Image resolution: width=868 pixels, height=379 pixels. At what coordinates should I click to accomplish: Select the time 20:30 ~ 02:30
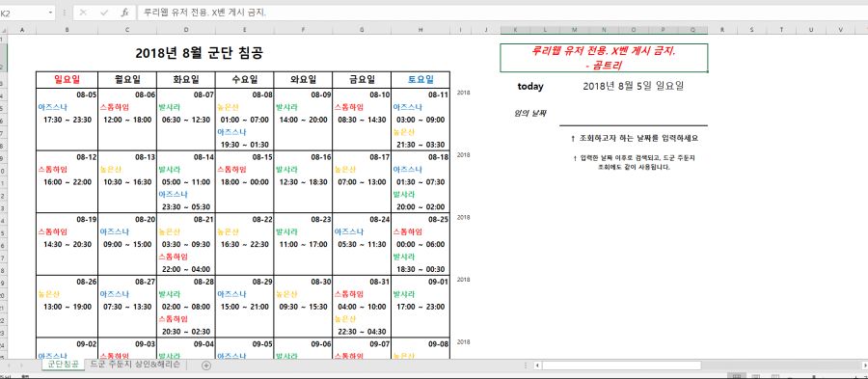(186, 332)
